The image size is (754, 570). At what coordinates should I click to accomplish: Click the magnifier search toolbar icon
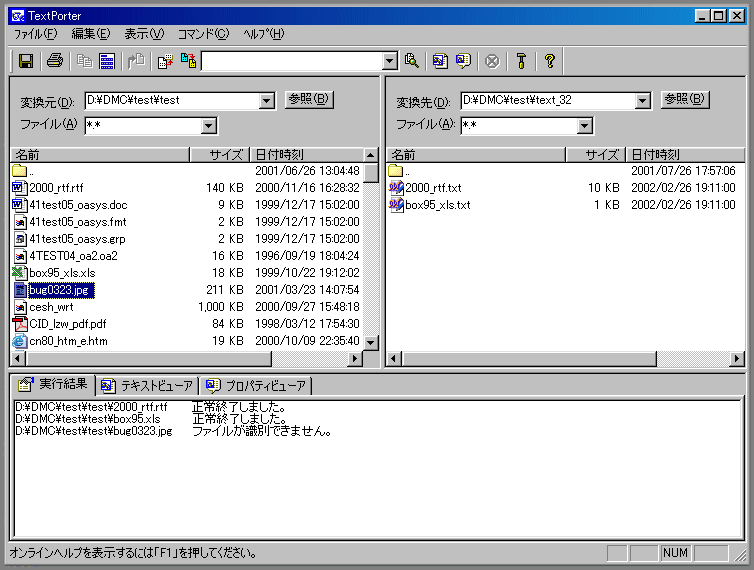coord(412,61)
